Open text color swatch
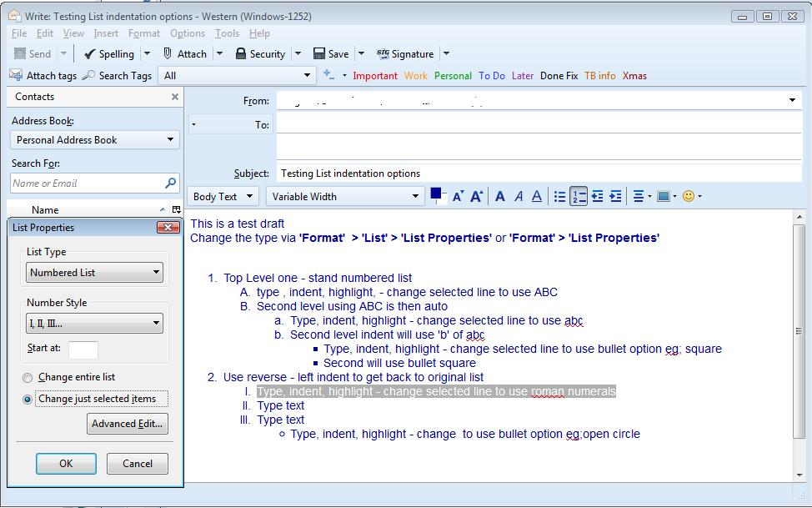 (436, 195)
